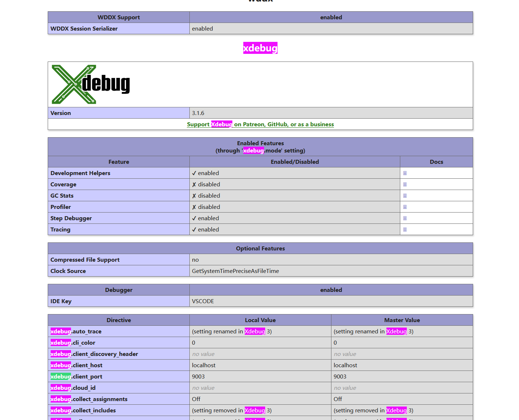519x420 pixels.
Task: Click the Docs column header
Action: pos(436,162)
